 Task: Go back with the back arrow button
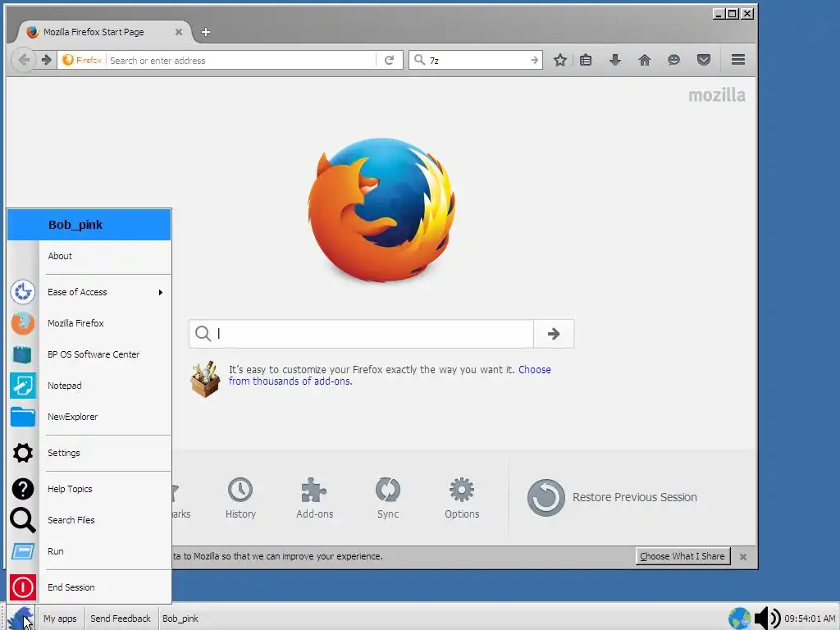coord(24,60)
